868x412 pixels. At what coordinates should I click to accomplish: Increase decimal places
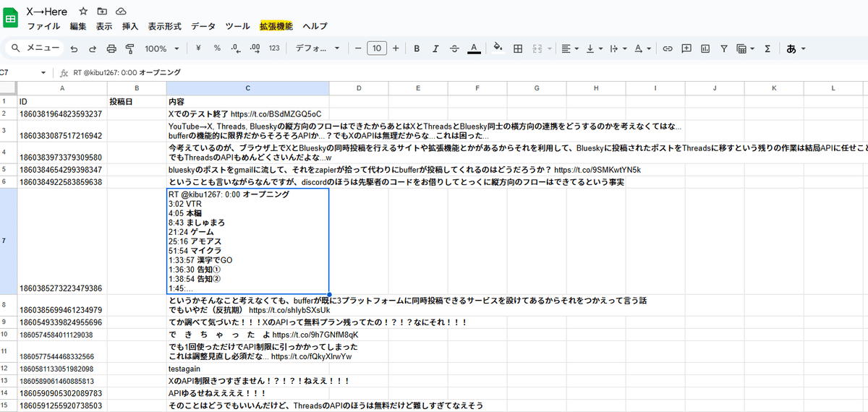[x=255, y=48]
